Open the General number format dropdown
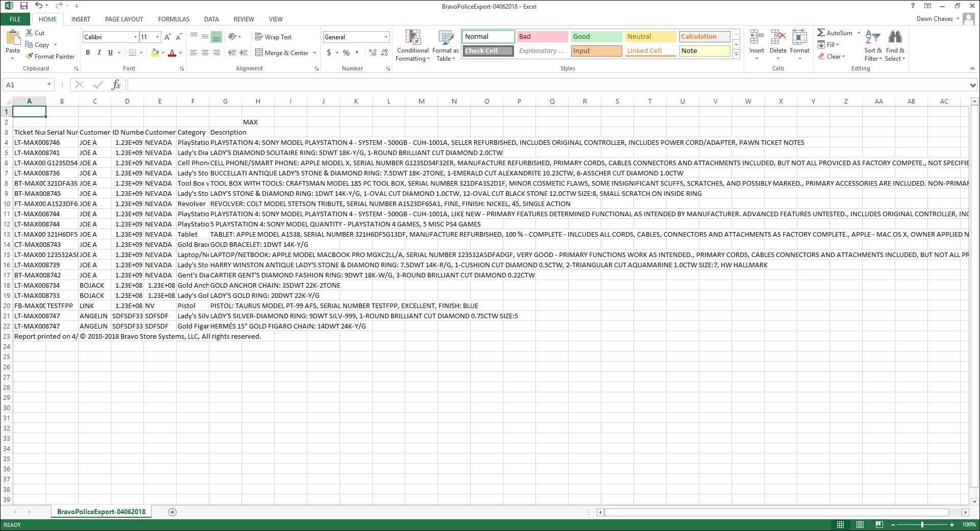Viewport: 980px width, 531px height. click(x=386, y=37)
